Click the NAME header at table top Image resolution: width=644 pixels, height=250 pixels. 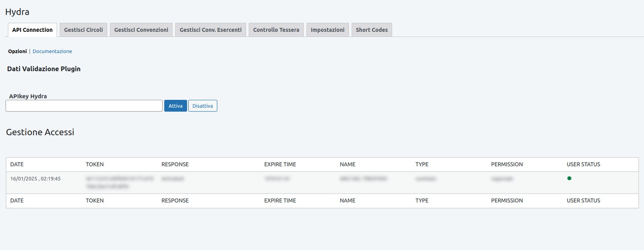(347, 164)
